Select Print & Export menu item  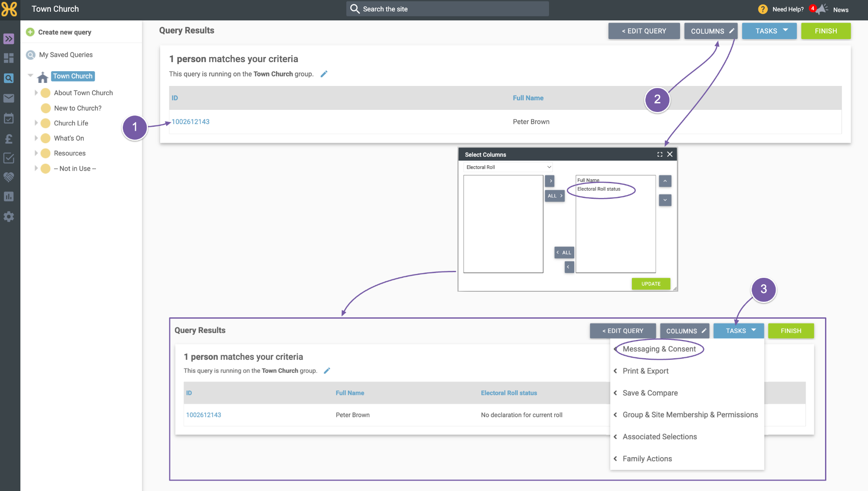click(x=645, y=371)
